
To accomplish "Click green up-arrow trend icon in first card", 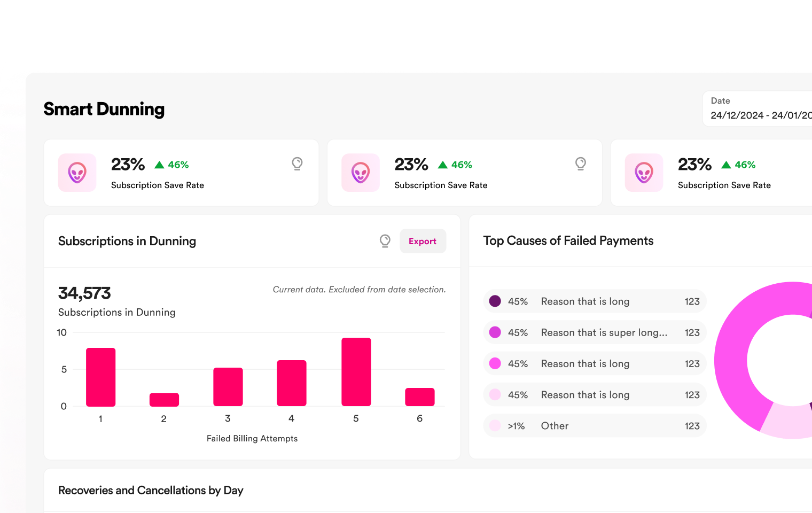I will tap(159, 165).
